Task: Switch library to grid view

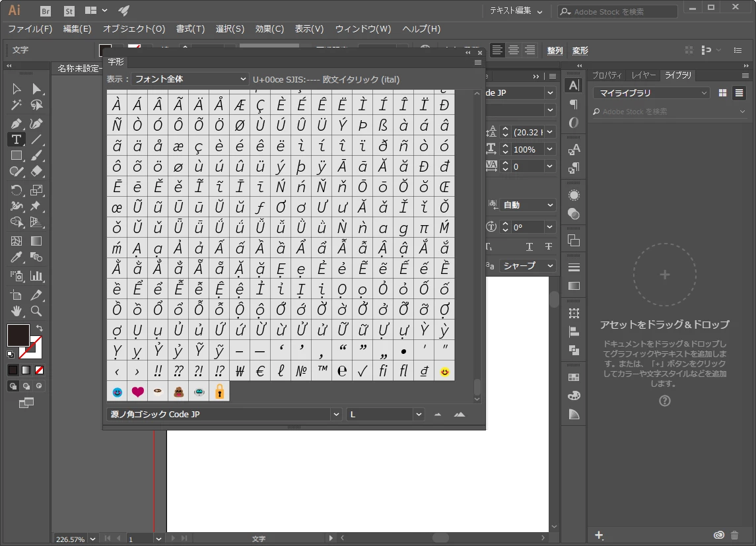Action: 722,93
